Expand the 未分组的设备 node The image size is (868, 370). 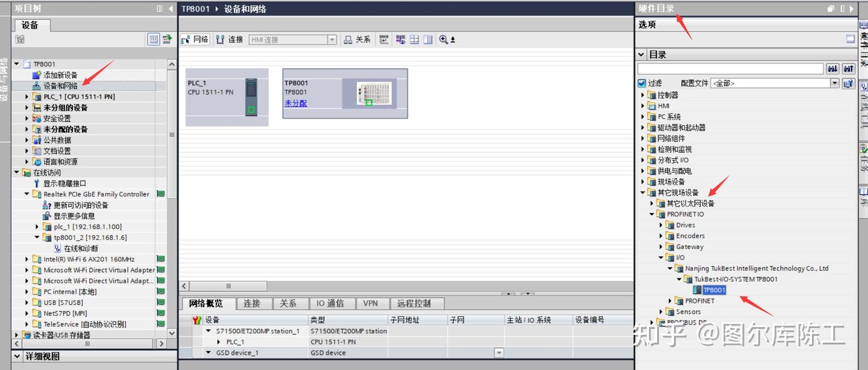tap(27, 107)
